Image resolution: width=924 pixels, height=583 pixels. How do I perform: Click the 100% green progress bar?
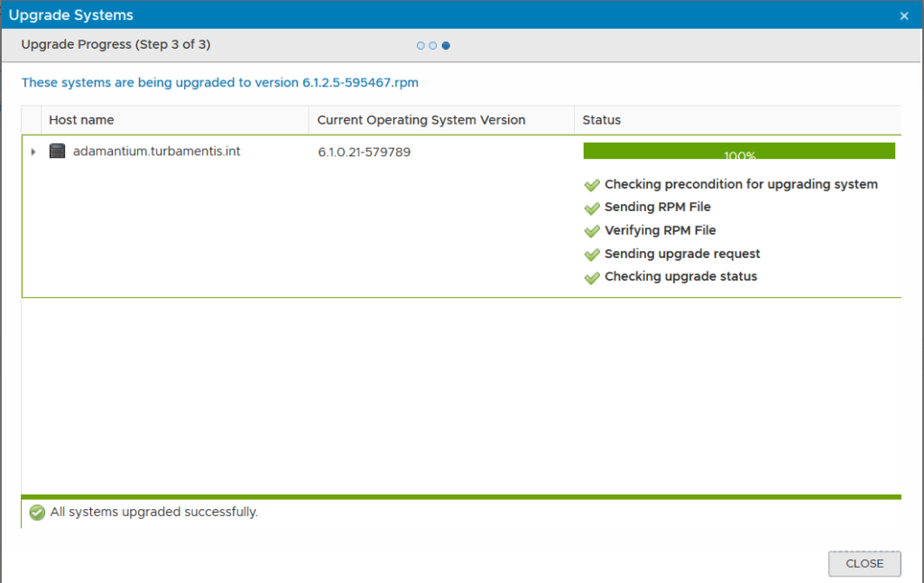click(739, 150)
